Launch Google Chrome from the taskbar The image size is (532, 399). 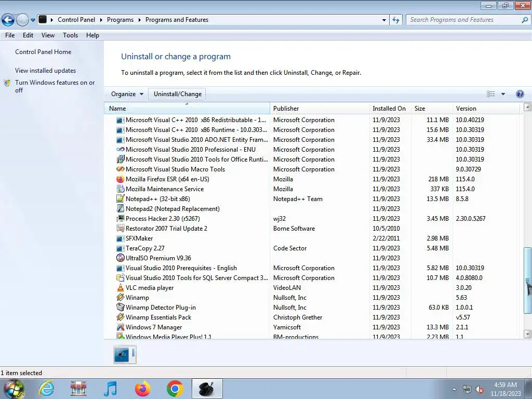coord(175,389)
